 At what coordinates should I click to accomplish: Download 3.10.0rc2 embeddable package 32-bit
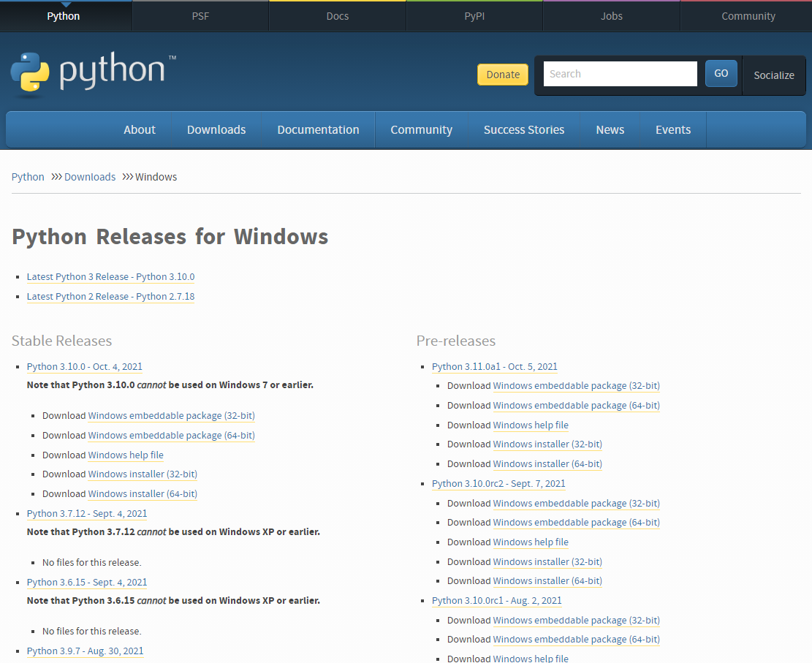pyautogui.click(x=577, y=504)
